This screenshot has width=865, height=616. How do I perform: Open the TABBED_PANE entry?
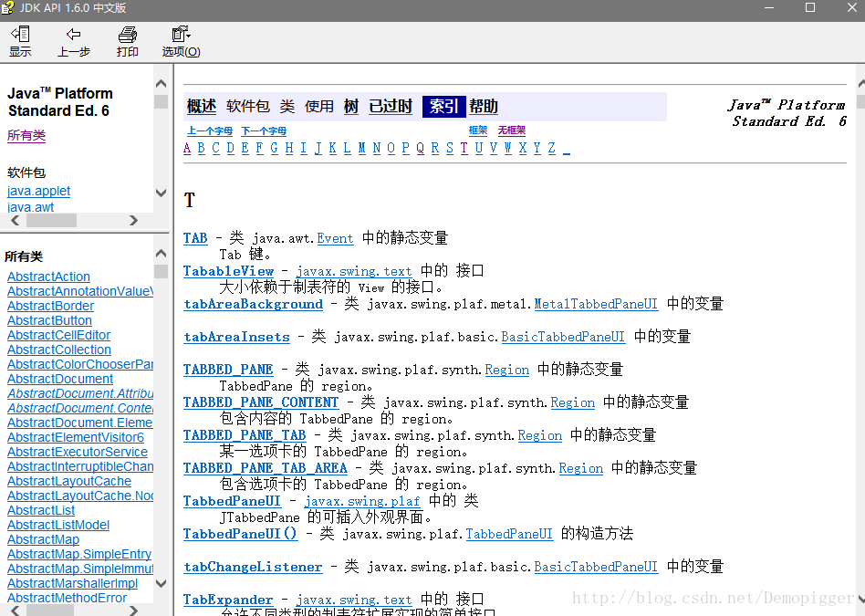pos(228,370)
